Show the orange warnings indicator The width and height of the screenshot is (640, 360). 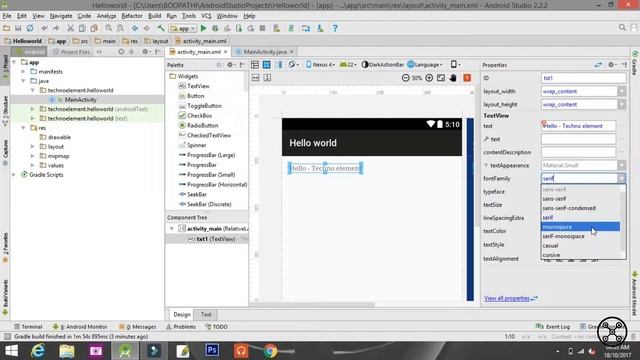tap(467, 78)
